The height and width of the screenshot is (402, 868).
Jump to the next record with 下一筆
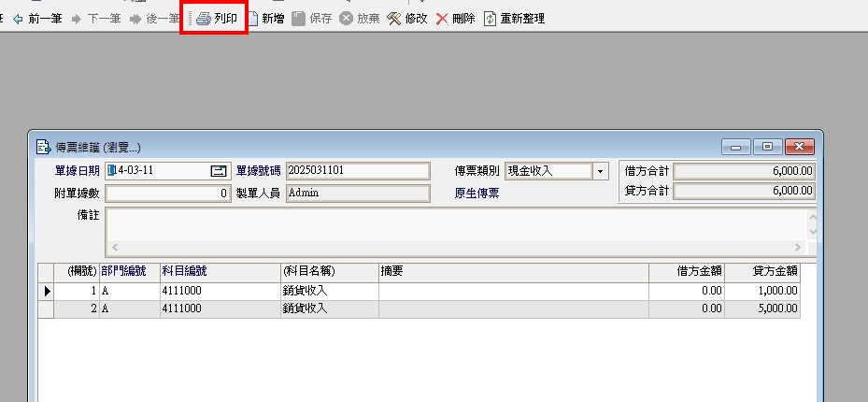click(97, 19)
